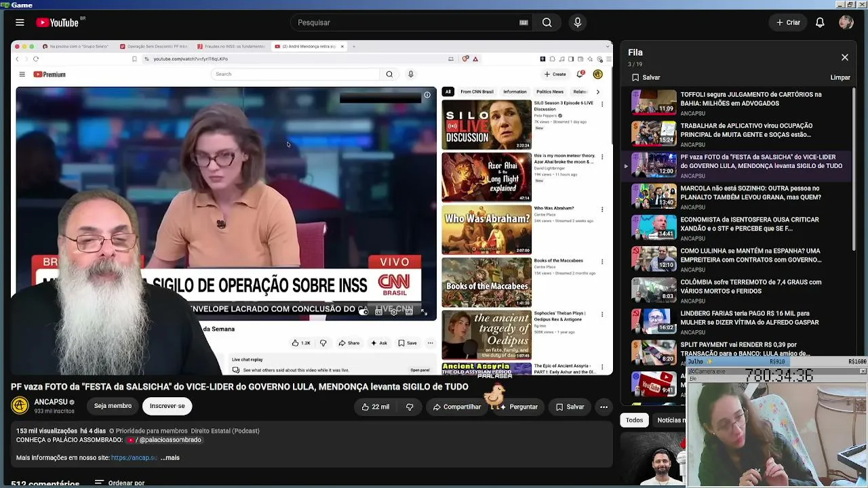Click the magnifying glass search button
This screenshot has height=488, width=868.
coord(547,22)
